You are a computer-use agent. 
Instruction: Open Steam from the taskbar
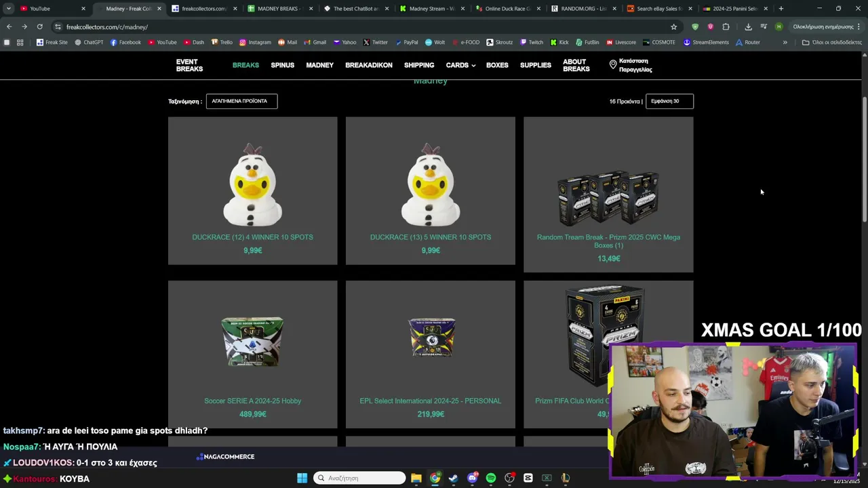(453, 478)
